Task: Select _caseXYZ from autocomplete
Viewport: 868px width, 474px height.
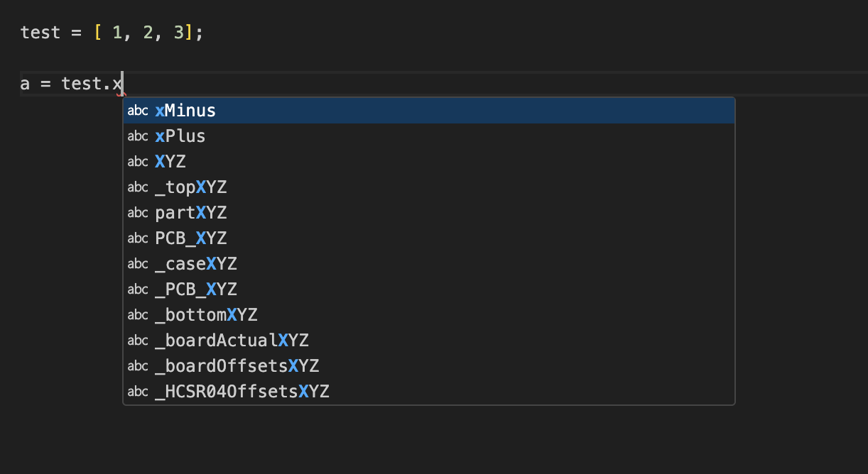Action: click(x=196, y=264)
